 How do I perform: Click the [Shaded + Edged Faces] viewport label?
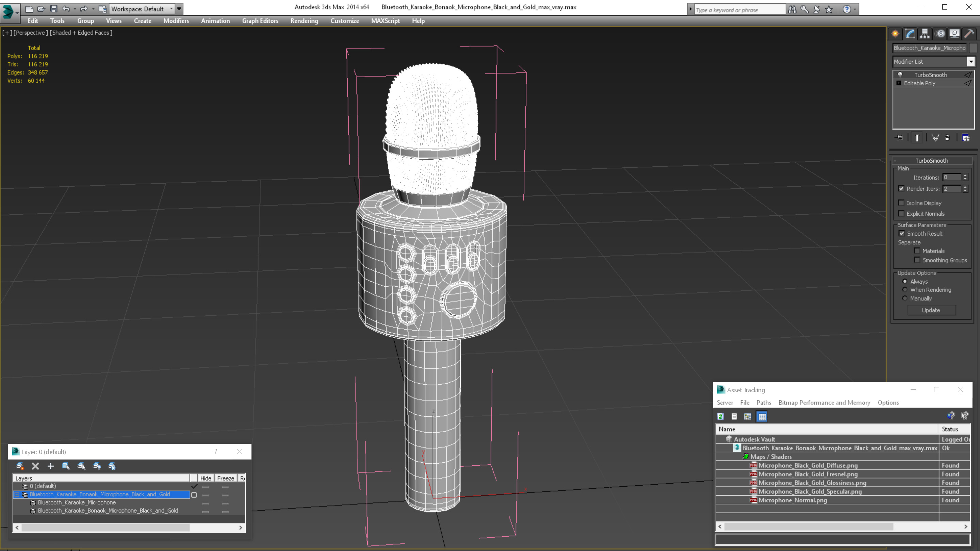click(81, 33)
